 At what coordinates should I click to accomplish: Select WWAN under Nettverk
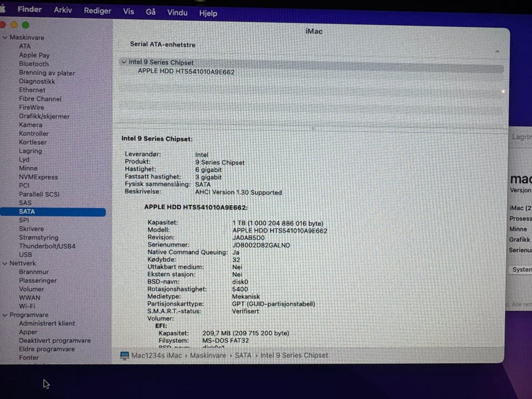click(29, 298)
